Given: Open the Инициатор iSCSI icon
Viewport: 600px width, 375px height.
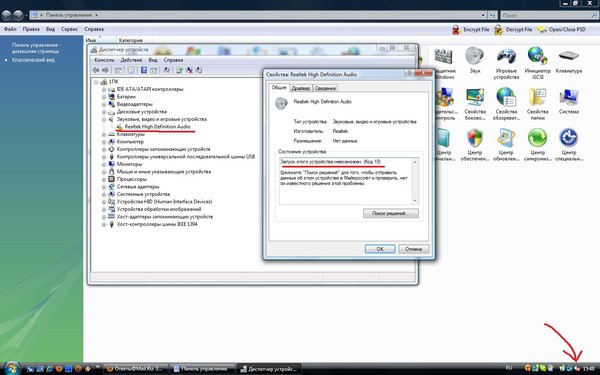Looking at the screenshot, I should 537,63.
